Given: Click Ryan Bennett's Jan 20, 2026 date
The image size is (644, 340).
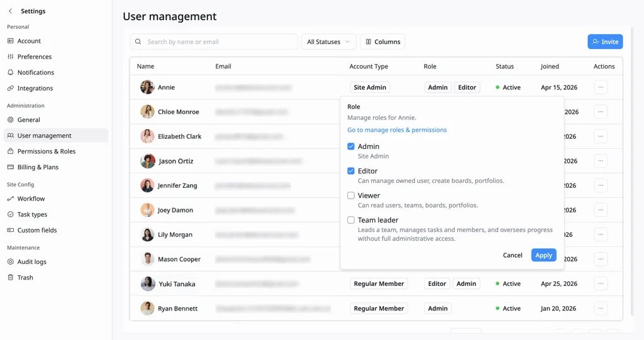Looking at the screenshot, I should pyautogui.click(x=558, y=309).
